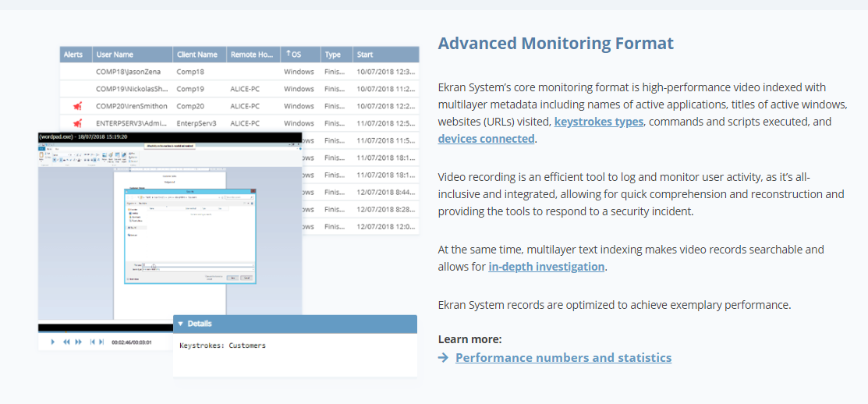Jump to previous frame in player
Image resolution: width=868 pixels, height=404 pixels.
[x=93, y=342]
